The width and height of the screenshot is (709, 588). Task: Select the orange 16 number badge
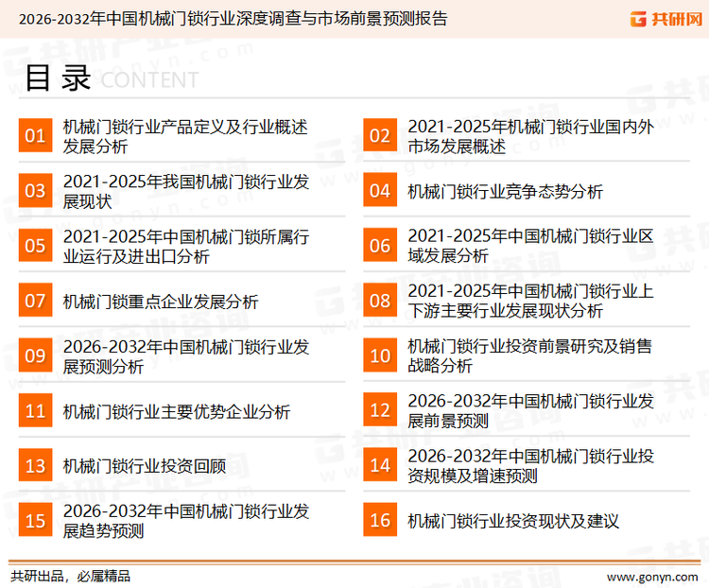380,521
